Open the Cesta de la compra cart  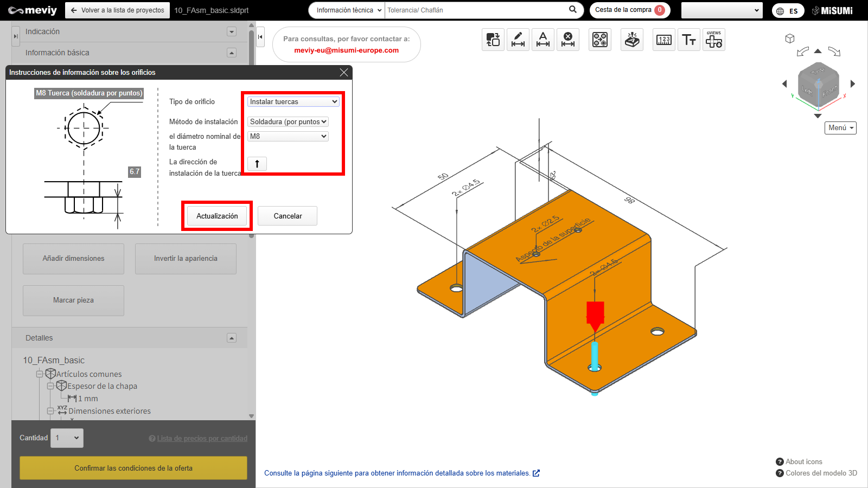coord(629,10)
